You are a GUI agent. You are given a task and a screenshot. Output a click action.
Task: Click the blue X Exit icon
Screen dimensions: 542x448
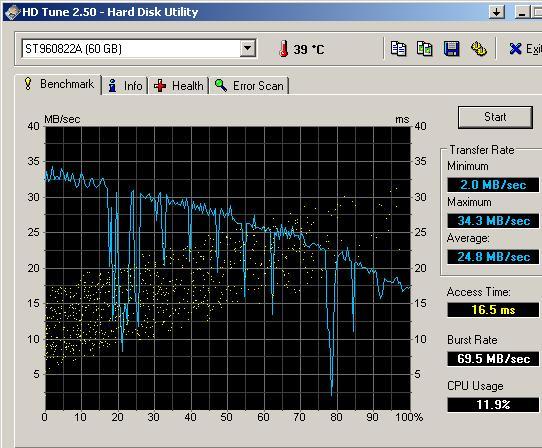tap(515, 49)
